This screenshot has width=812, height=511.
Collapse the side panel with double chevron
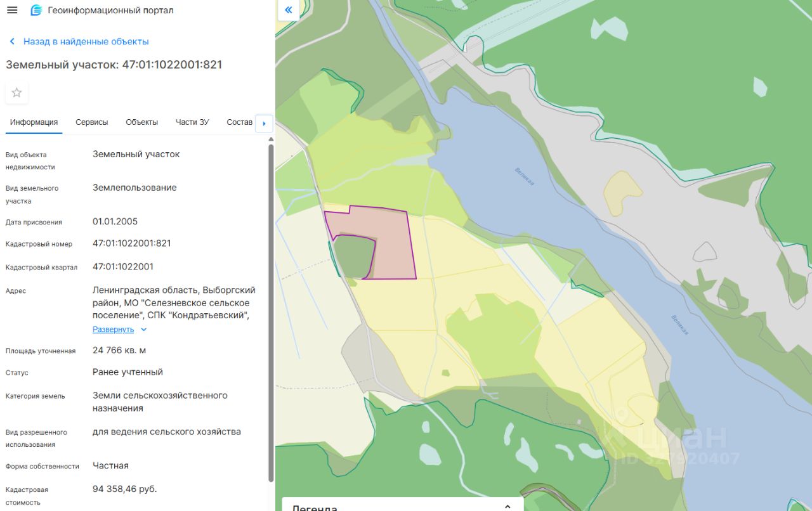289,10
